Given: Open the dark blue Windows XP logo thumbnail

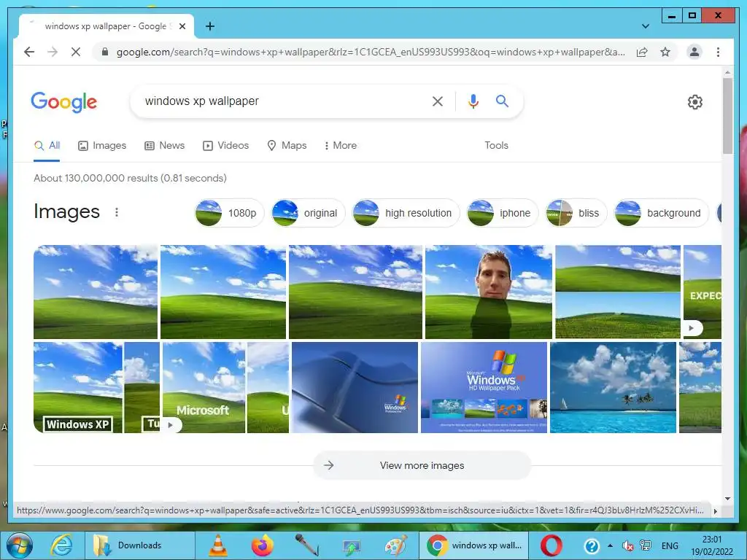Looking at the screenshot, I should coord(355,388).
